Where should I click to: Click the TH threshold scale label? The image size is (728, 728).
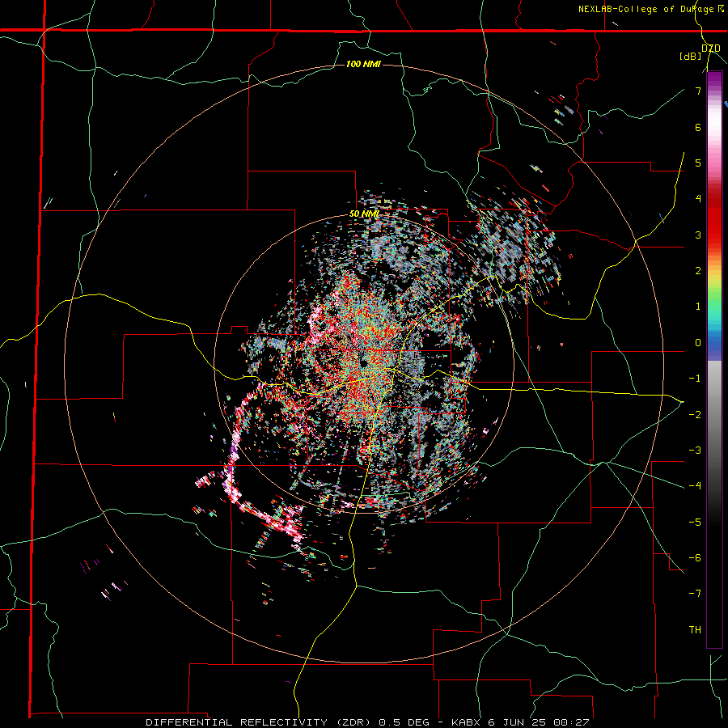(695, 630)
